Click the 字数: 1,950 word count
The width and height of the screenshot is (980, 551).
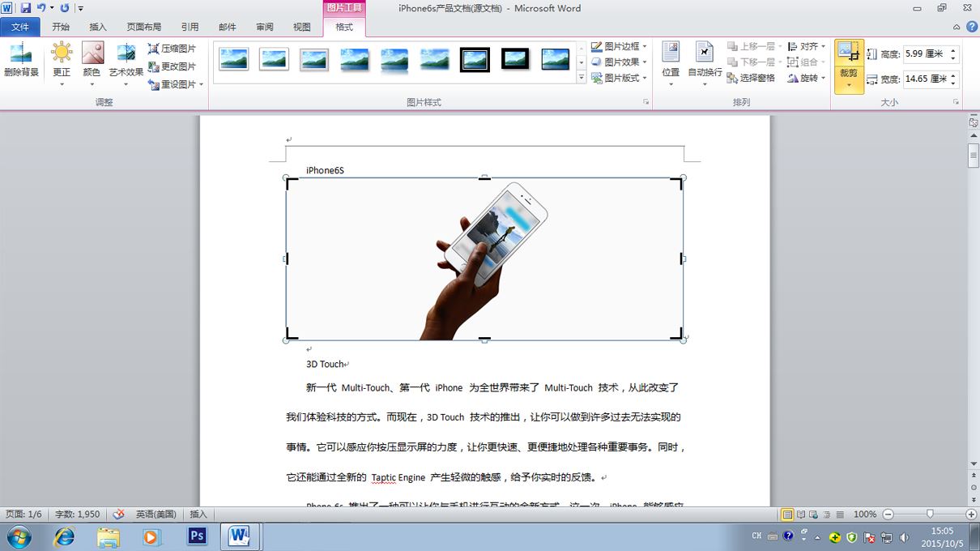pos(78,515)
